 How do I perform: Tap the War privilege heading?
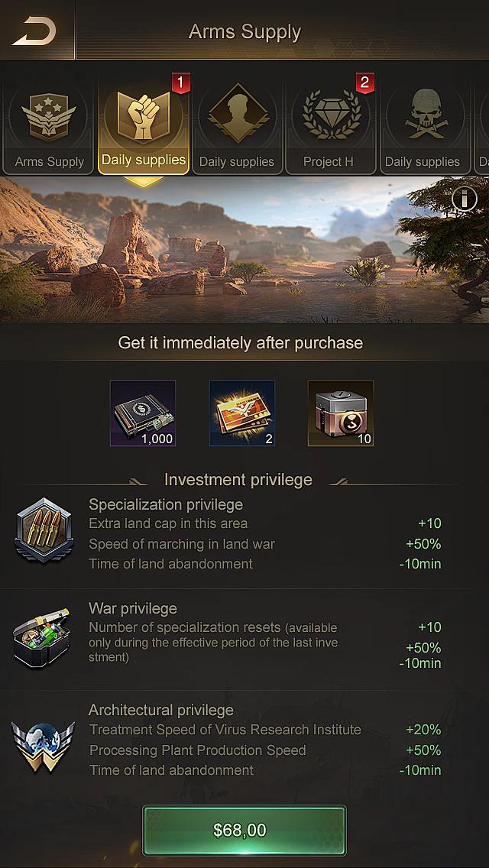click(x=133, y=608)
